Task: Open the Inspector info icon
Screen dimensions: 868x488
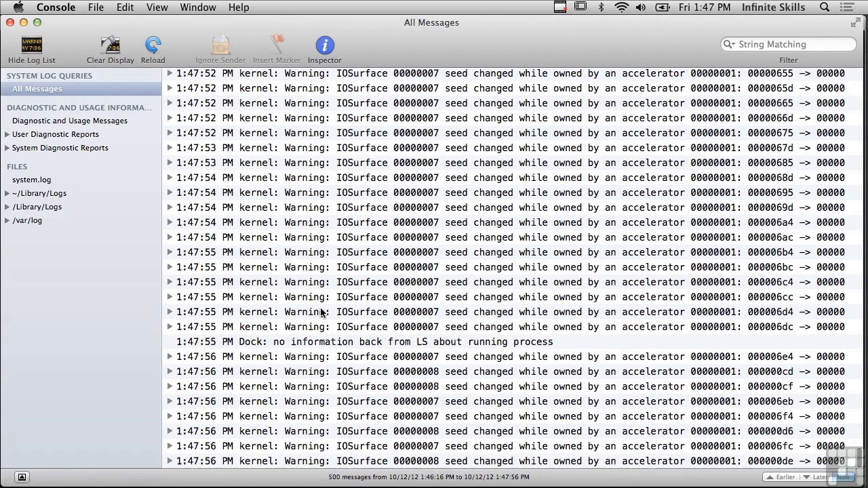Action: 325,45
